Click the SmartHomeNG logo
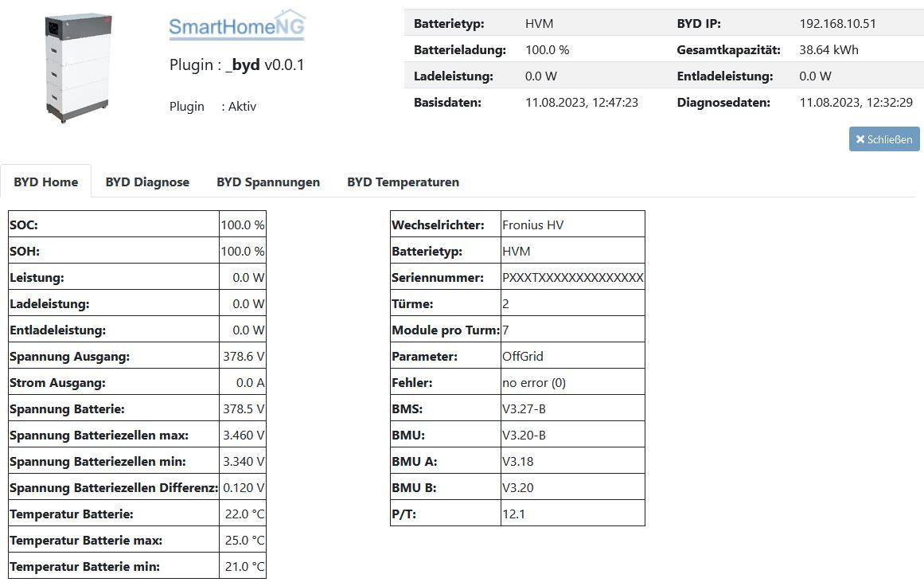Viewport: 924px width, 586px height. tap(237, 25)
